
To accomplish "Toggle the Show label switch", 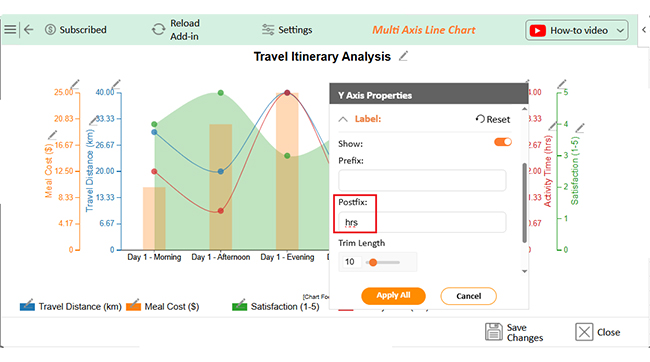I will 503,142.
